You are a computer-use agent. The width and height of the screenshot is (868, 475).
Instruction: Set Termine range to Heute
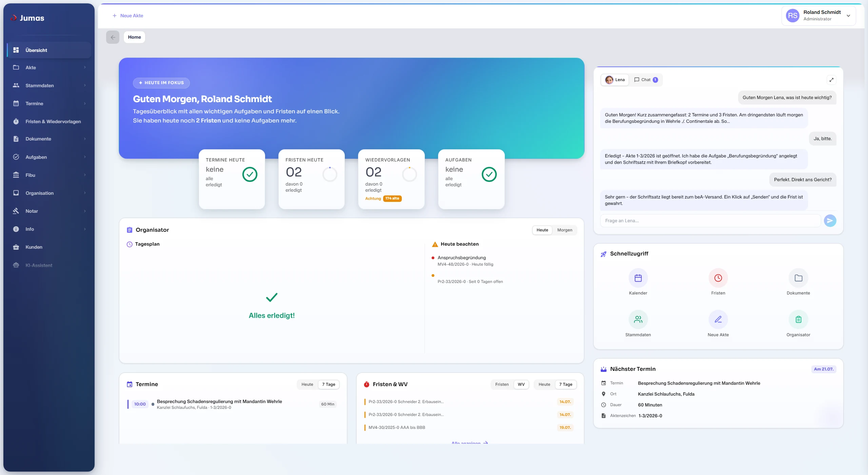[x=307, y=384]
